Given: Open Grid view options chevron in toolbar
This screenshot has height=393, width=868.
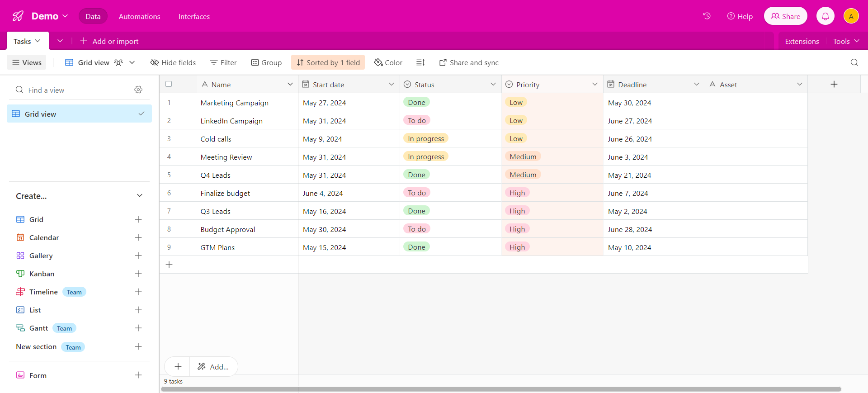Looking at the screenshot, I should click(132, 62).
